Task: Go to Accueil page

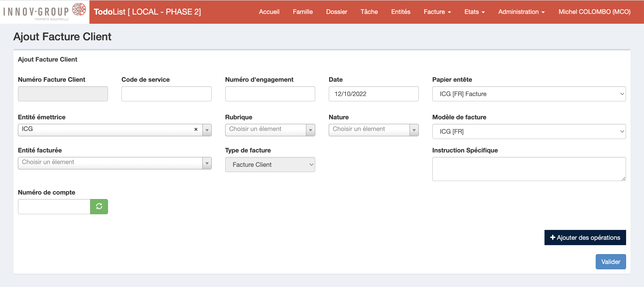Action: pyautogui.click(x=269, y=12)
